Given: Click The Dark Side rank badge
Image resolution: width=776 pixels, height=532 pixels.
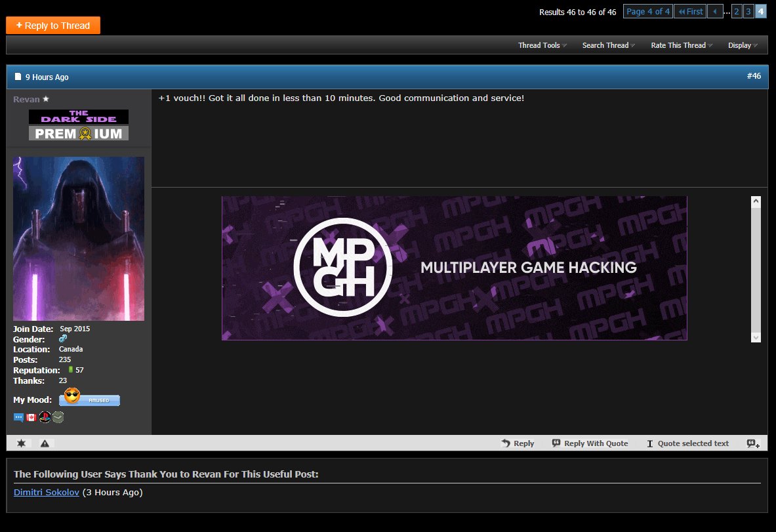Looking at the screenshot, I should pyautogui.click(x=79, y=117).
